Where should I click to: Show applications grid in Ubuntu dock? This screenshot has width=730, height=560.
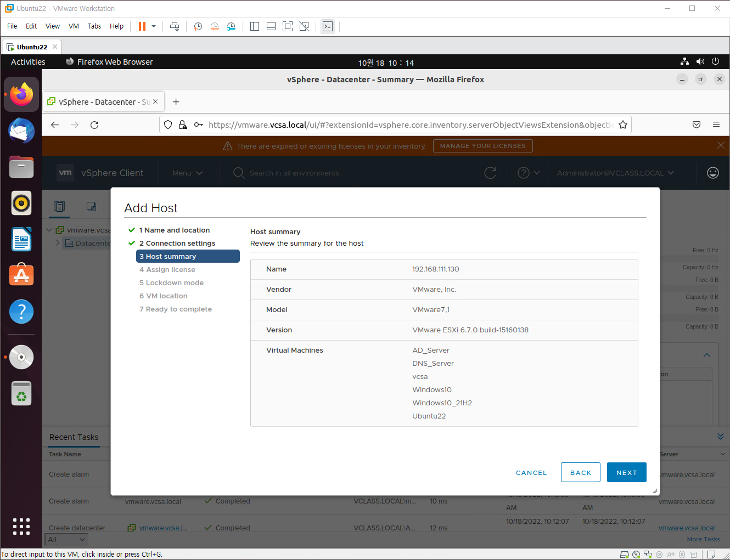[21, 526]
